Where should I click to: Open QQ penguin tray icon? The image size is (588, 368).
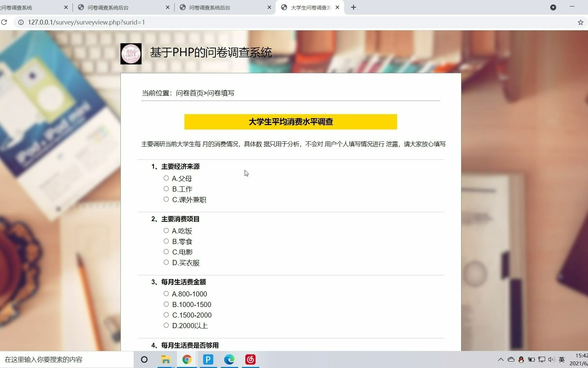[521, 359]
